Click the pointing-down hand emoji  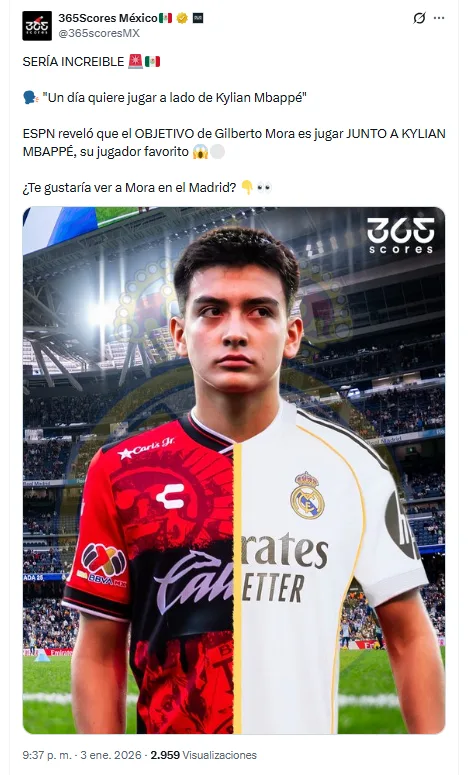pos(247,187)
